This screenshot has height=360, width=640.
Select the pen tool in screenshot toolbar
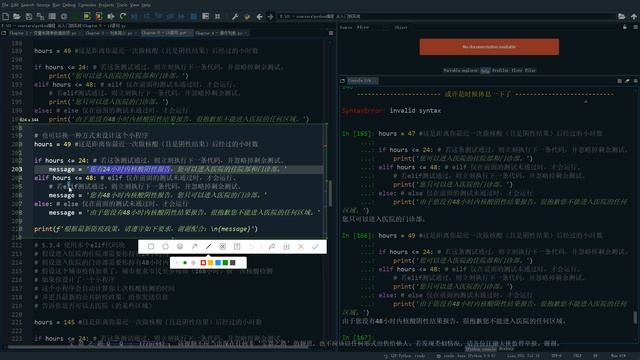coord(209,247)
